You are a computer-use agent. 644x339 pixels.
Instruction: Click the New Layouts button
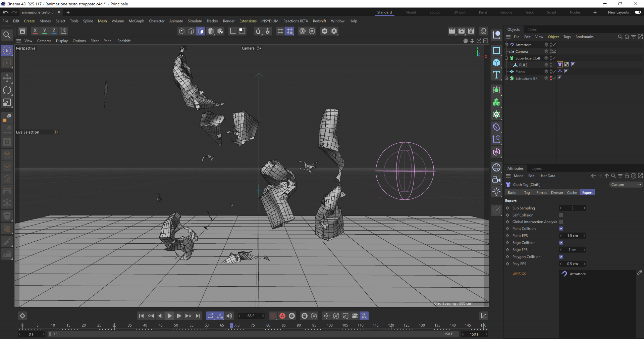pos(618,12)
